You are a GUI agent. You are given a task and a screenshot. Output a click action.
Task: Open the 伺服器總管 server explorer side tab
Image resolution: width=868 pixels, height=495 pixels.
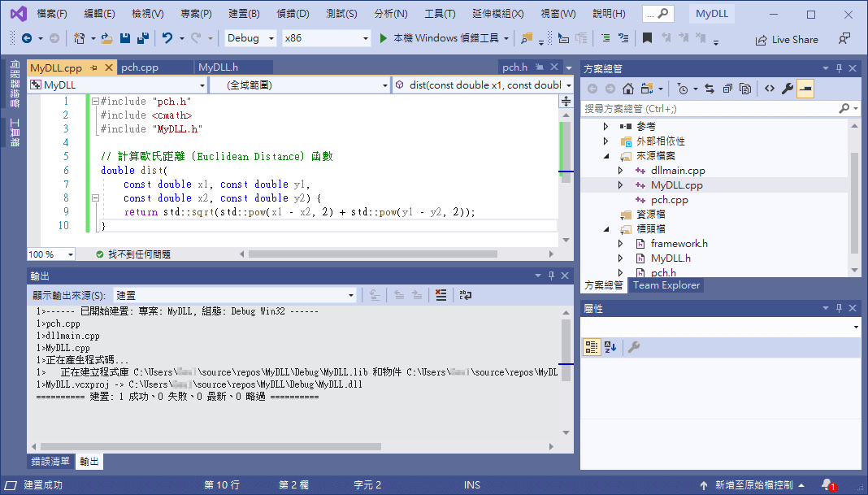[x=15, y=84]
